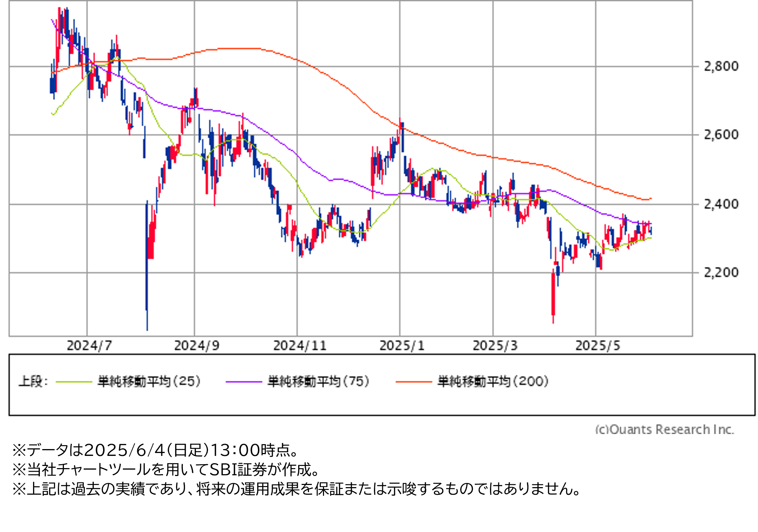Select the 2024/9 date axis label
This screenshot has width=758, height=532.
196,346
